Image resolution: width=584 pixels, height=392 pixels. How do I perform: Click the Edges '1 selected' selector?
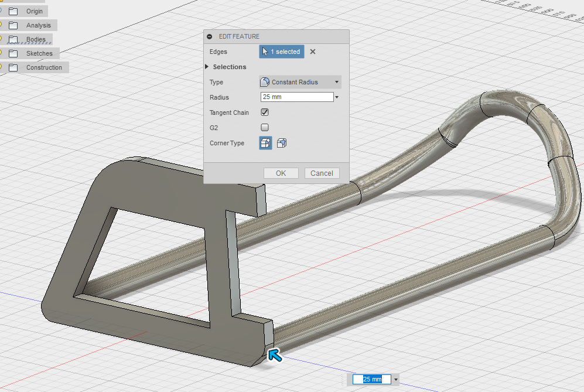click(x=282, y=52)
